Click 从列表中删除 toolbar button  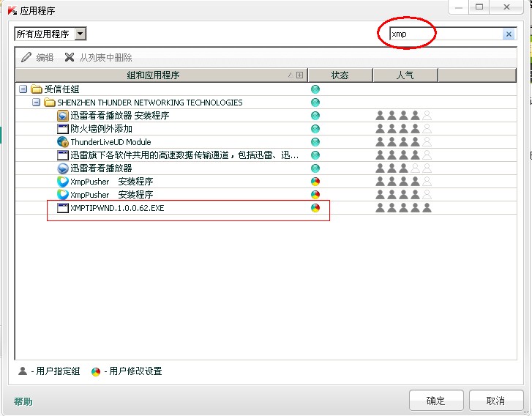tap(98, 57)
